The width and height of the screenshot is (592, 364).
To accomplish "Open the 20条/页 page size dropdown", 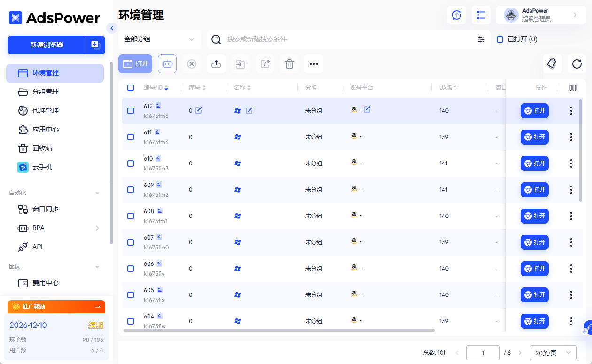I will pos(553,353).
